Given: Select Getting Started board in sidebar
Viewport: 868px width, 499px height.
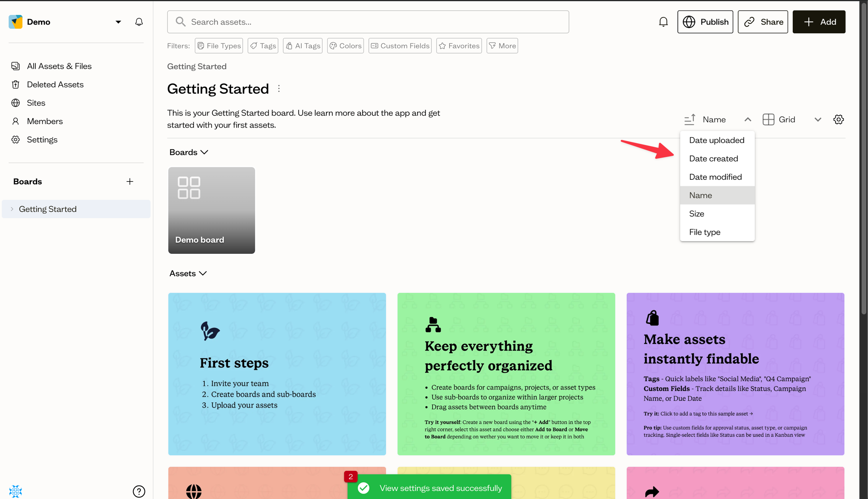Looking at the screenshot, I should click(76, 209).
